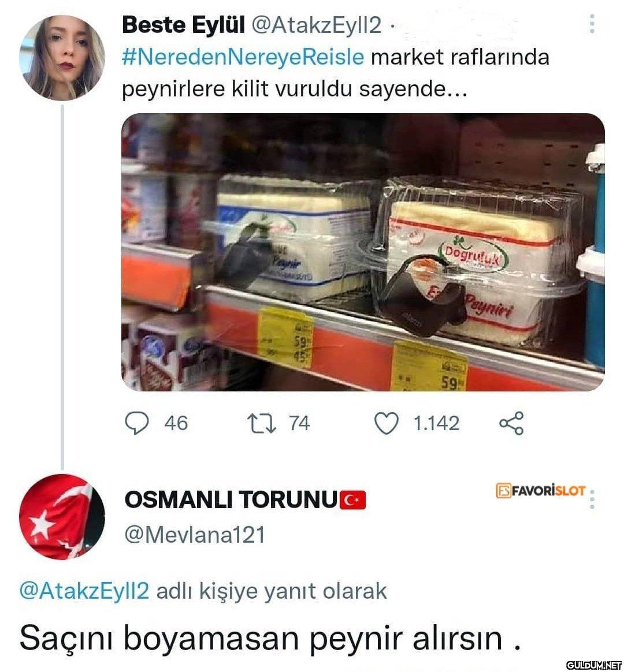
Task: Click the like count 1.142
Action: click(x=436, y=423)
